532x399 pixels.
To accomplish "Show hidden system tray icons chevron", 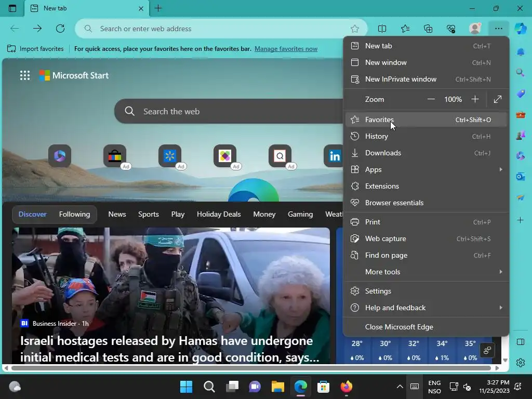I will click(400, 387).
